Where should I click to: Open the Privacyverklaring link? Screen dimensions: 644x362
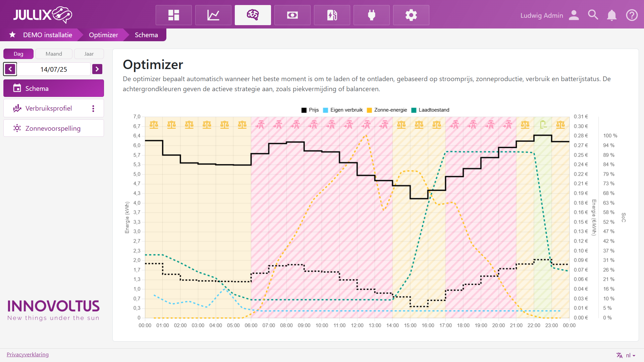click(28, 355)
